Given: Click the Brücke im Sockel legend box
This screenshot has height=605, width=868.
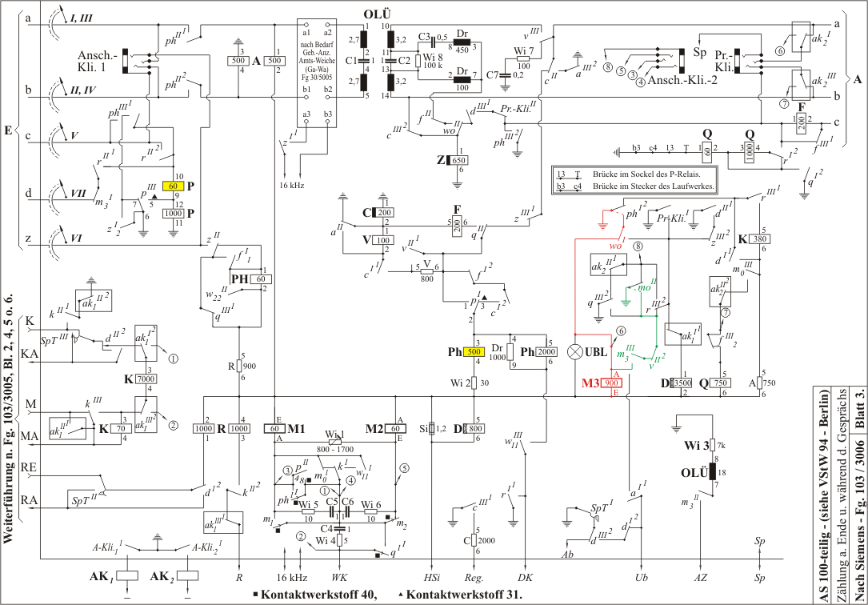Looking at the screenshot, I should pyautogui.click(x=634, y=180).
